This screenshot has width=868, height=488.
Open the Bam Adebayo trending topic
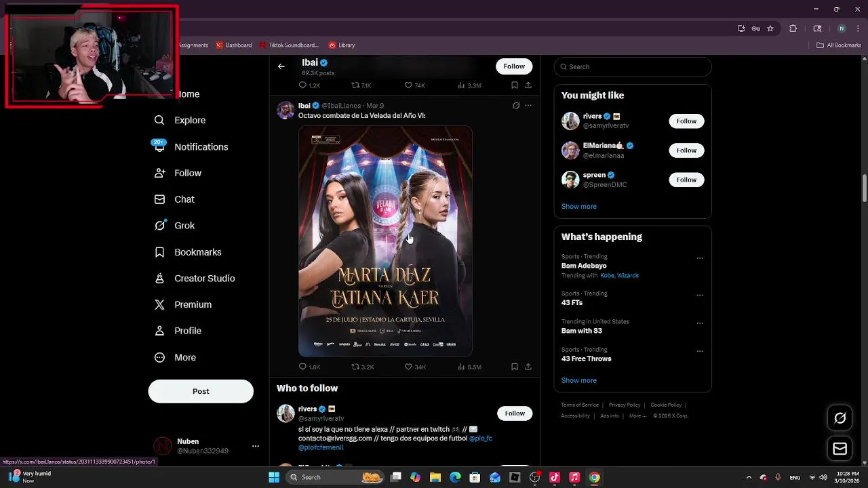pyautogui.click(x=584, y=266)
